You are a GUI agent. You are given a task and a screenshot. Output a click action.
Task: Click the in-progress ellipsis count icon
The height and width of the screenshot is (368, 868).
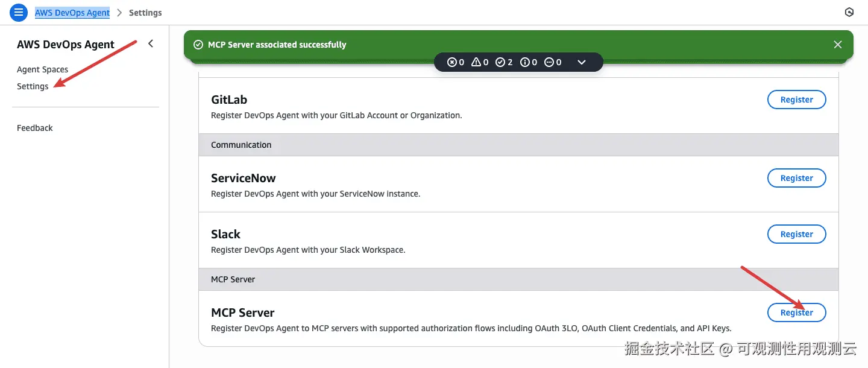pos(549,62)
